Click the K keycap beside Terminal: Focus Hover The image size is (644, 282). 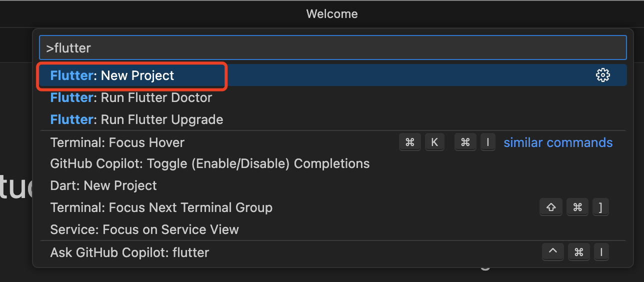pos(434,142)
